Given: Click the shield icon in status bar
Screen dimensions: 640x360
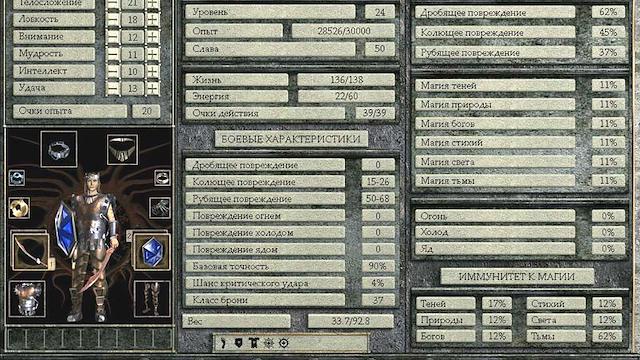Looking at the screenshot, I should point(239,343).
